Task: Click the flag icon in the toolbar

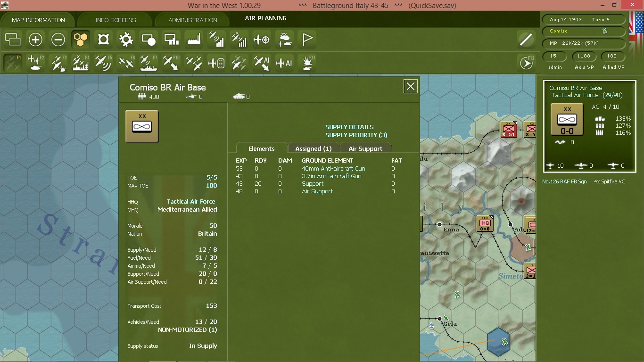Action: coord(307,40)
